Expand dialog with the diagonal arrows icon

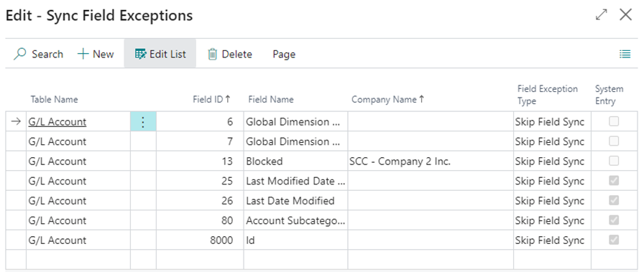[602, 15]
